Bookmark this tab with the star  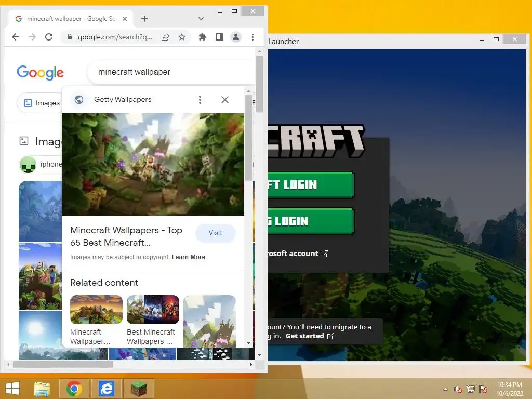click(x=182, y=37)
